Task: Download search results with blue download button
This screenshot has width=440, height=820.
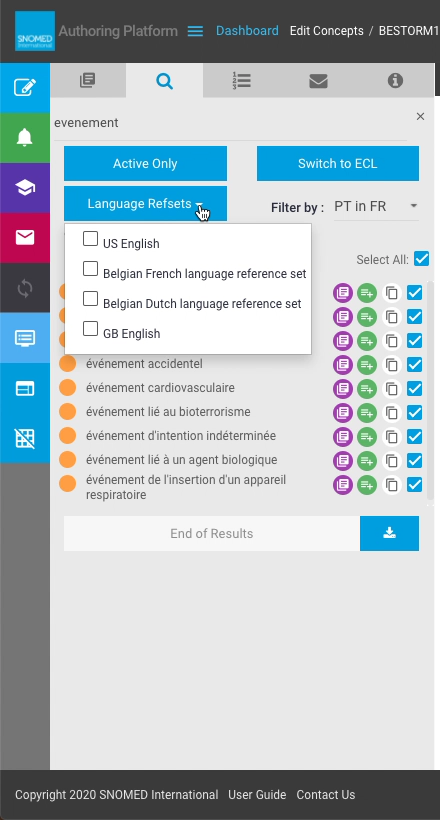Action: point(389,533)
